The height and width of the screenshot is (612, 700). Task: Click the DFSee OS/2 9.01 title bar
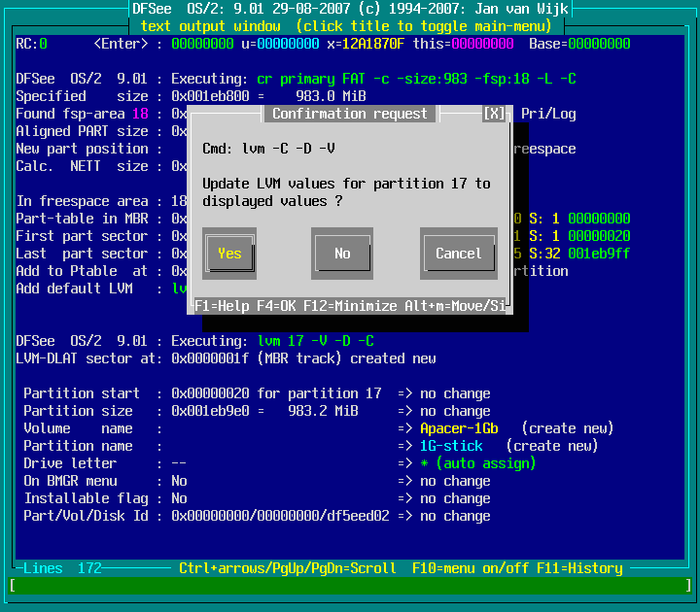[349, 9]
